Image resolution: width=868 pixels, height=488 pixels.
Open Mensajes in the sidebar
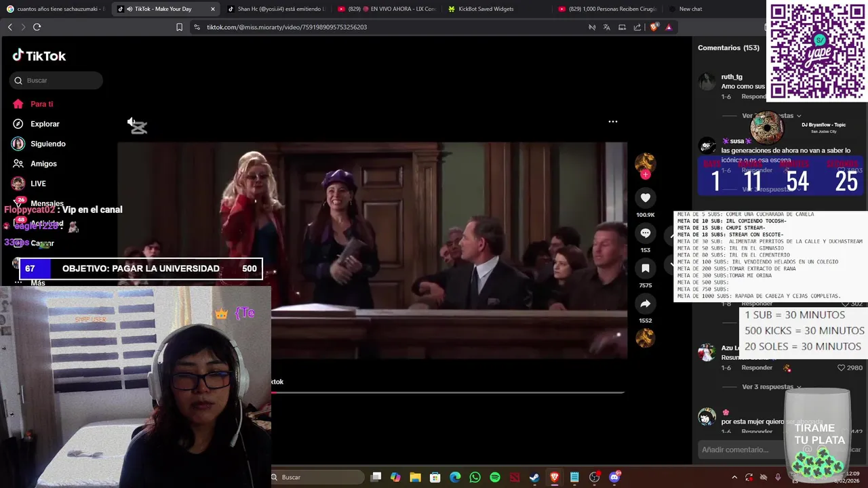[38, 203]
